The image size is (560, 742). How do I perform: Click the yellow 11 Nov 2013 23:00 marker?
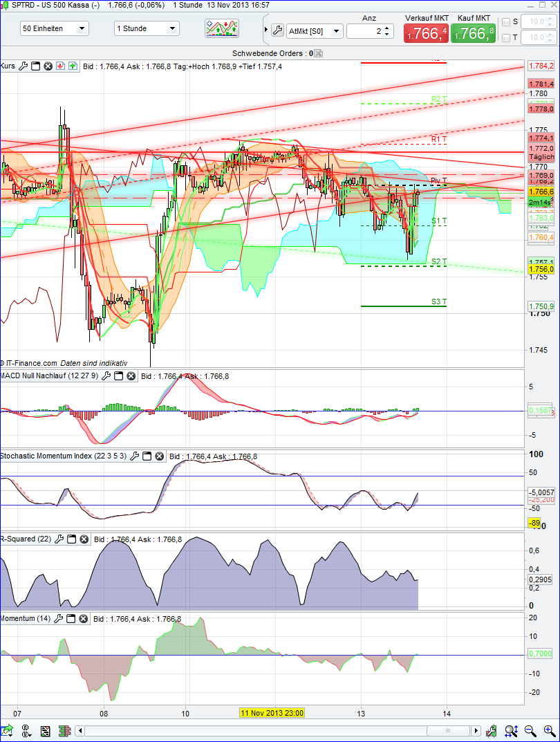(272, 713)
